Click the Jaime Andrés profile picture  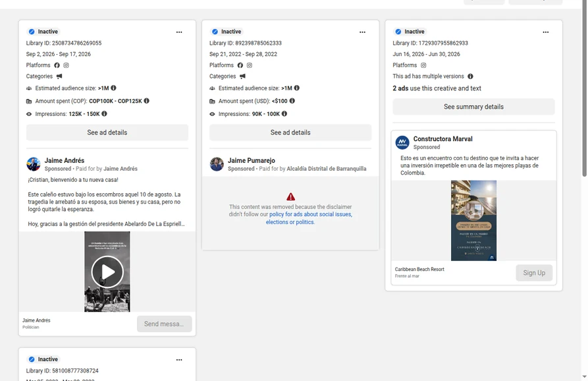click(x=34, y=164)
